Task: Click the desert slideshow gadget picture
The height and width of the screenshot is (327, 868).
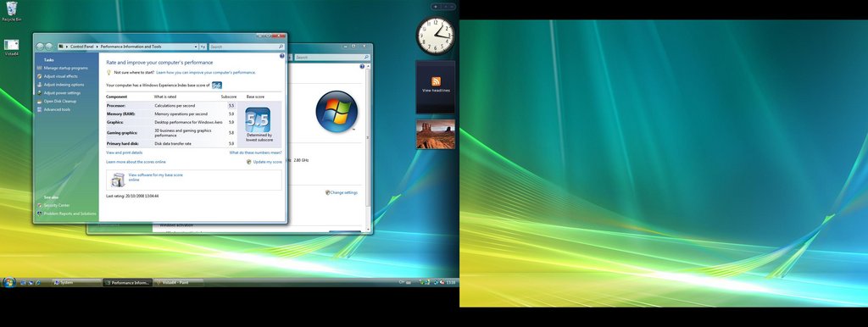Action: coord(436,134)
